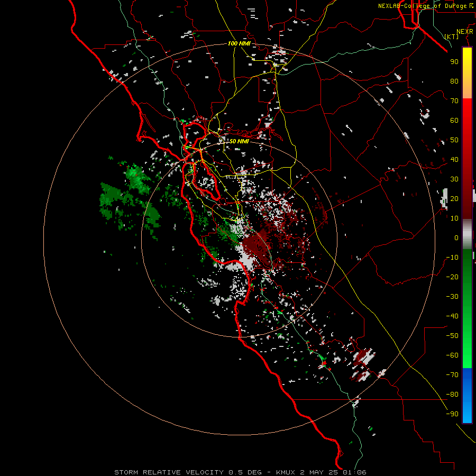Pick the dark green color bar segment near -20

(467, 273)
